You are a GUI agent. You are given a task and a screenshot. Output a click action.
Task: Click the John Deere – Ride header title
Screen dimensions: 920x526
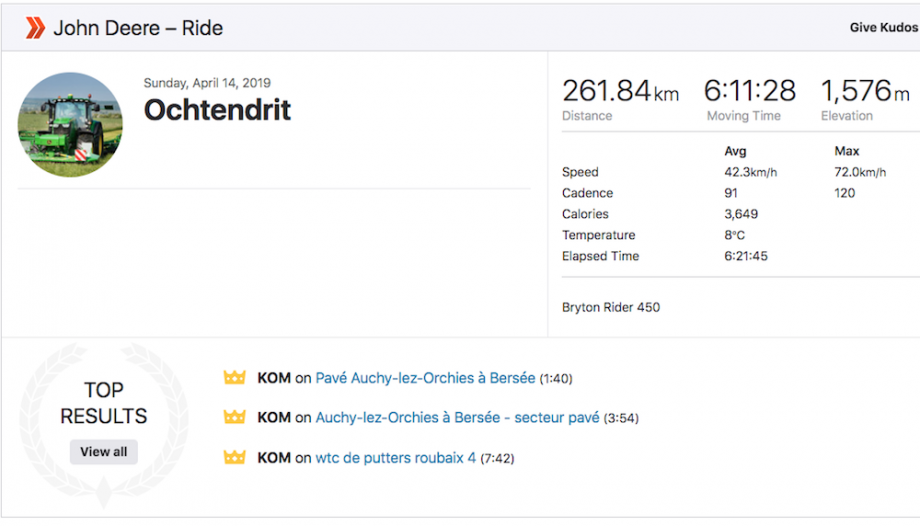point(138,28)
